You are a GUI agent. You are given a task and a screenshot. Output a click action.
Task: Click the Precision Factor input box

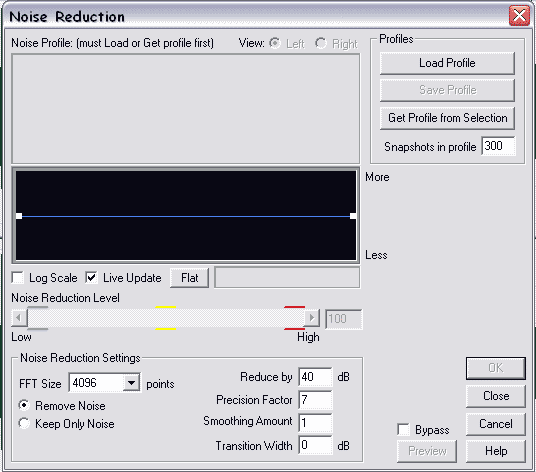315,400
